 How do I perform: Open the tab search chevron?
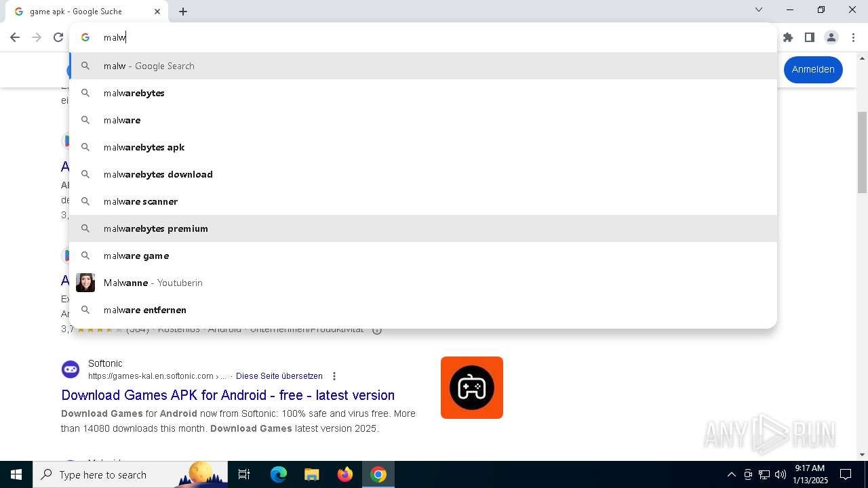(759, 9)
